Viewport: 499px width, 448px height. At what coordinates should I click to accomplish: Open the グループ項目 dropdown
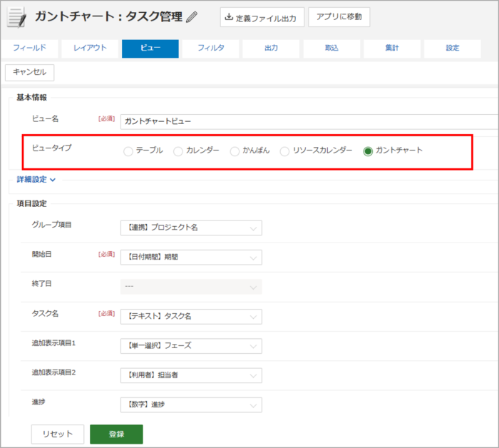[191, 228]
